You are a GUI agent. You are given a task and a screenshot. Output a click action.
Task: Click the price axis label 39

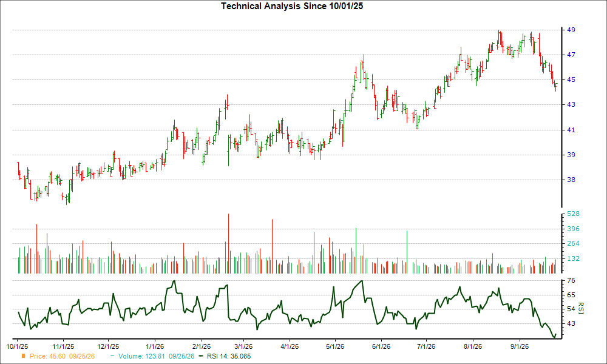tap(571, 155)
